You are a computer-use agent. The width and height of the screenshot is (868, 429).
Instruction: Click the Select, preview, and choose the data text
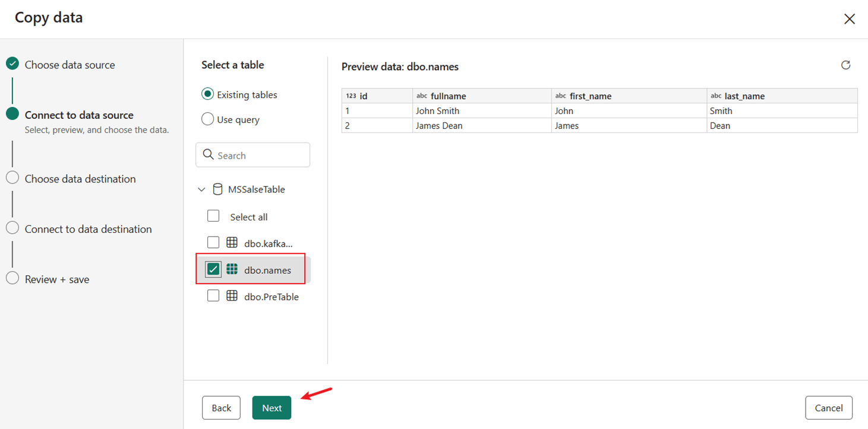click(x=97, y=130)
